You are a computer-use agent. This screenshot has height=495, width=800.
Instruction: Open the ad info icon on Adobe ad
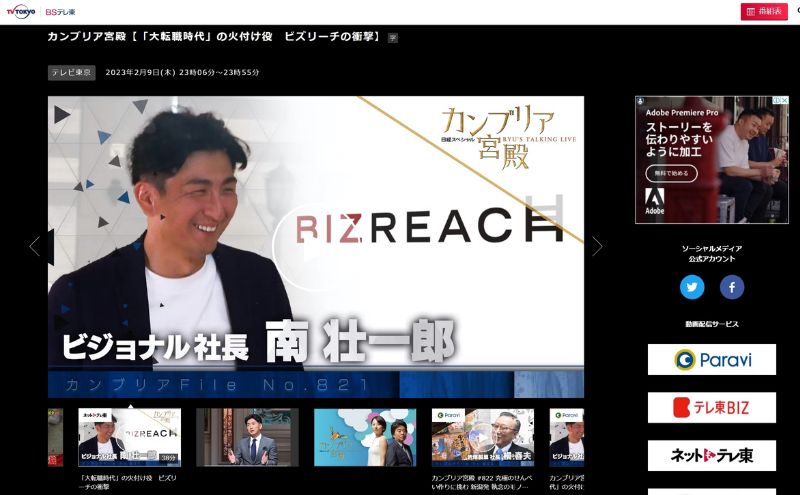point(777,101)
